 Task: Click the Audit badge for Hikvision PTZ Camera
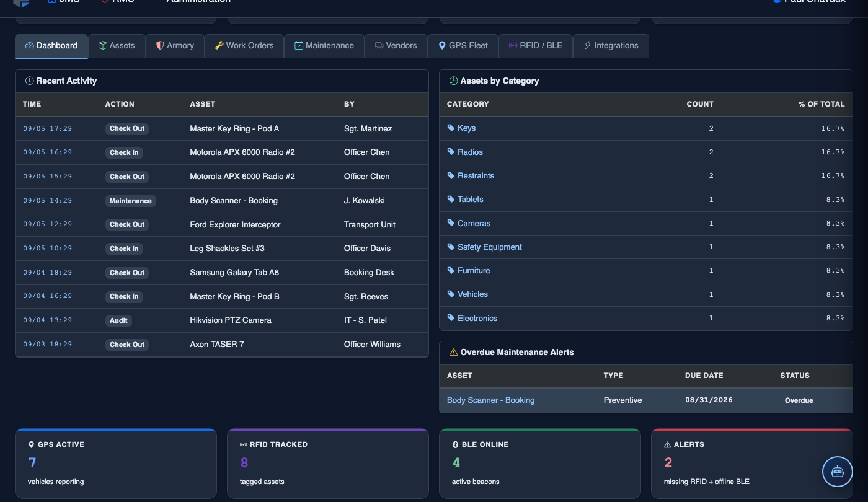point(118,320)
